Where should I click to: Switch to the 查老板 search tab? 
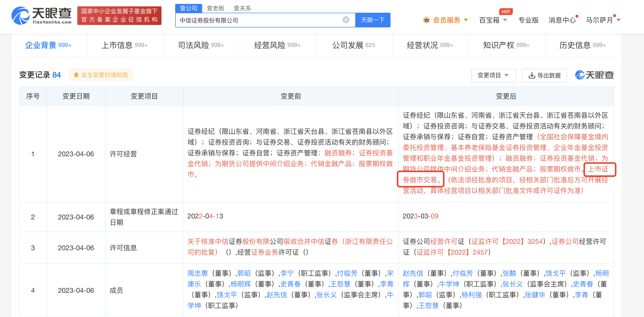click(215, 8)
